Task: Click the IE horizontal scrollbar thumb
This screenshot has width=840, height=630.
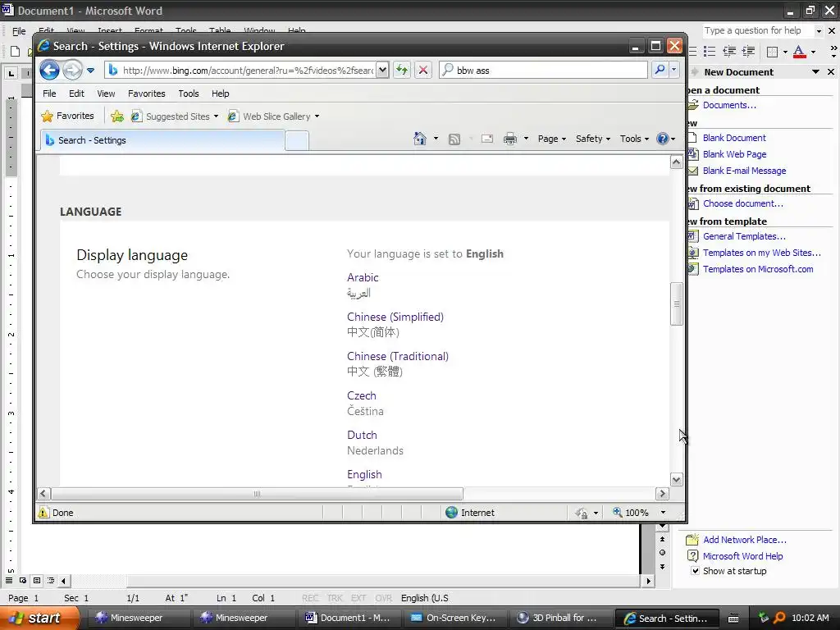Action: click(x=257, y=493)
